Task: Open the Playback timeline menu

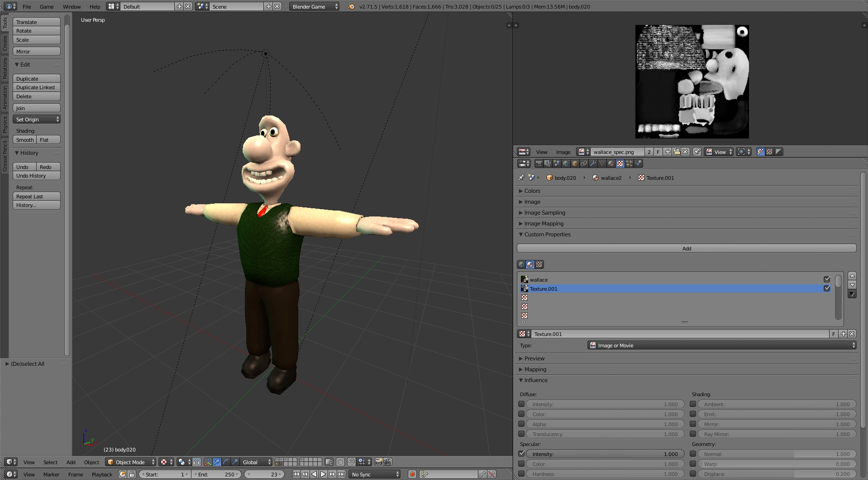Action: pos(102,474)
